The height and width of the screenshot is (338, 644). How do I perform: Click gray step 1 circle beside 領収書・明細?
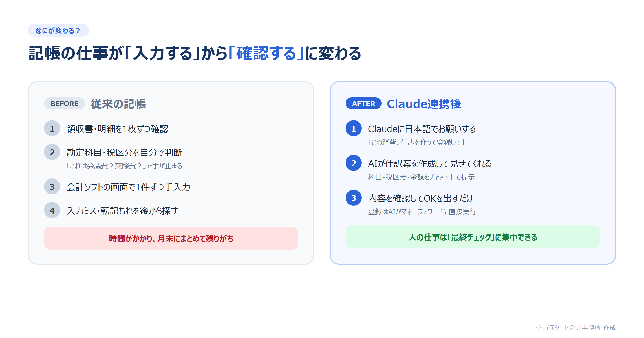pyautogui.click(x=52, y=128)
